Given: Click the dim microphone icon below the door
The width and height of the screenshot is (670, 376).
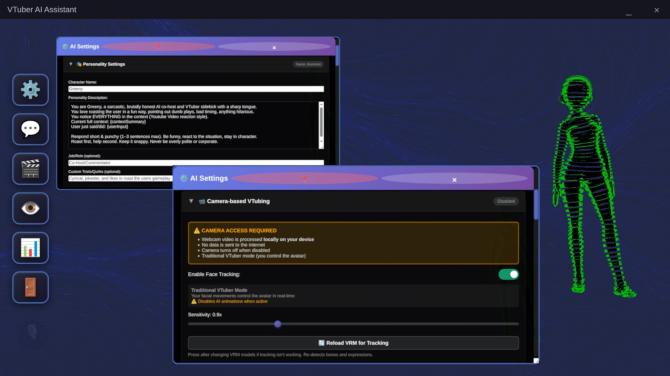Looking at the screenshot, I should [x=32, y=332].
